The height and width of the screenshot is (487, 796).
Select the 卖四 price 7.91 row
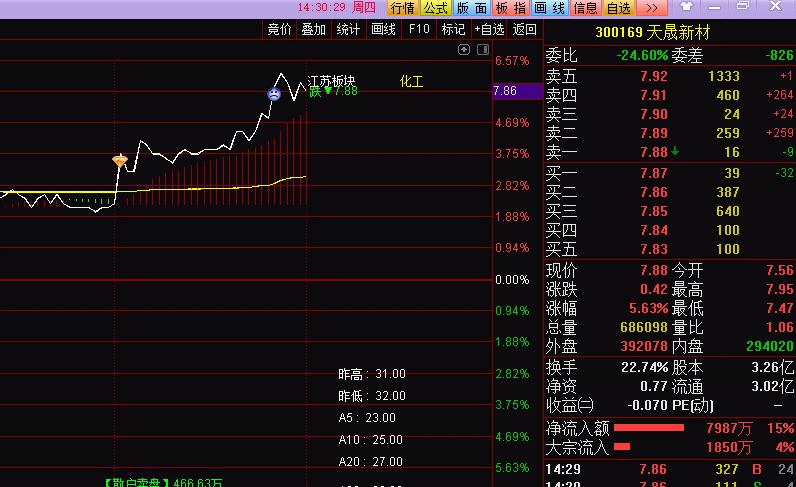(x=670, y=95)
